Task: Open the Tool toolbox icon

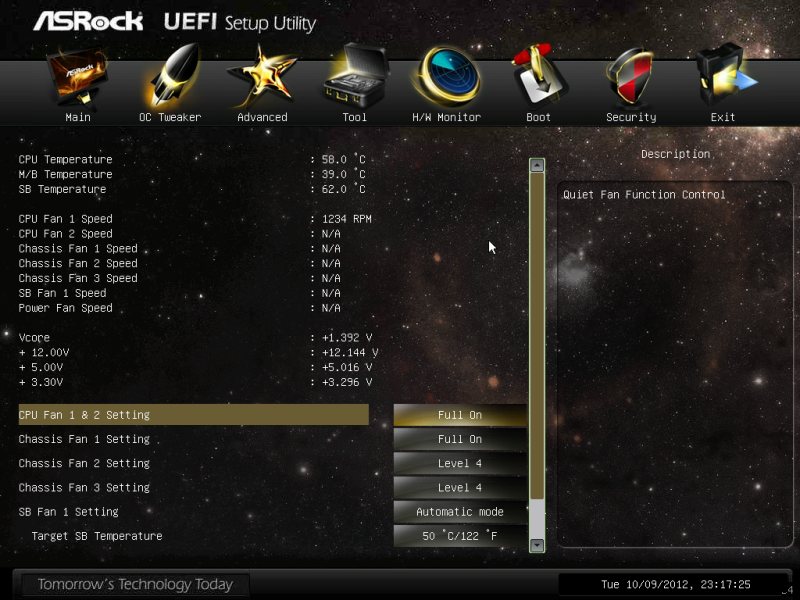Action: pyautogui.click(x=356, y=77)
